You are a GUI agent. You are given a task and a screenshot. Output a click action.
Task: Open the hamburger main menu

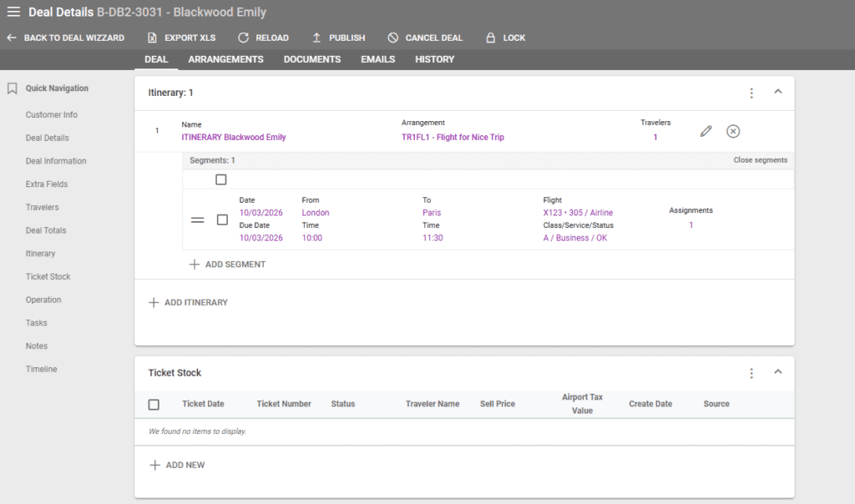click(x=13, y=13)
